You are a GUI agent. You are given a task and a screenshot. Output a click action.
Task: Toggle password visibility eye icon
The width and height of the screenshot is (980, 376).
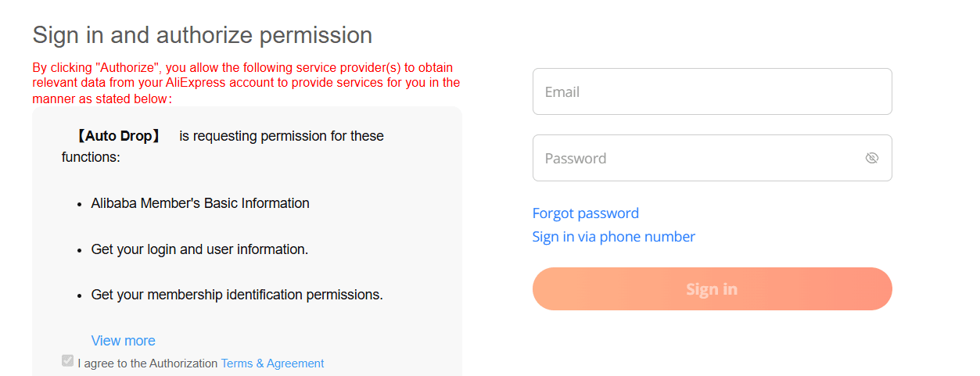pos(872,158)
